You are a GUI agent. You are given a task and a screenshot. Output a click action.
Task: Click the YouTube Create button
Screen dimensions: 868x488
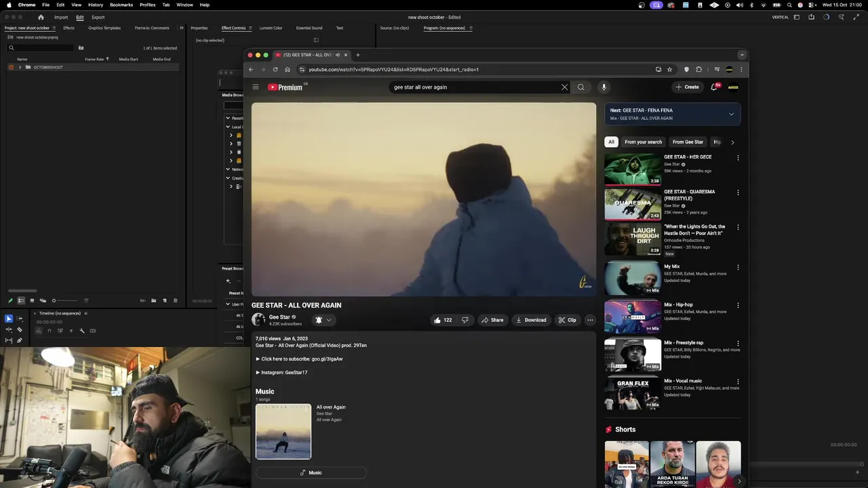(x=687, y=87)
